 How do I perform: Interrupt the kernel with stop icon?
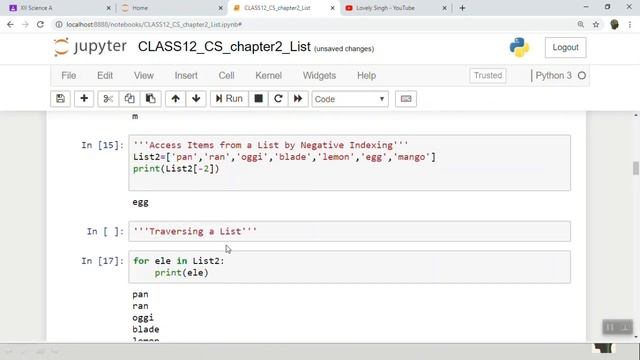(258, 99)
